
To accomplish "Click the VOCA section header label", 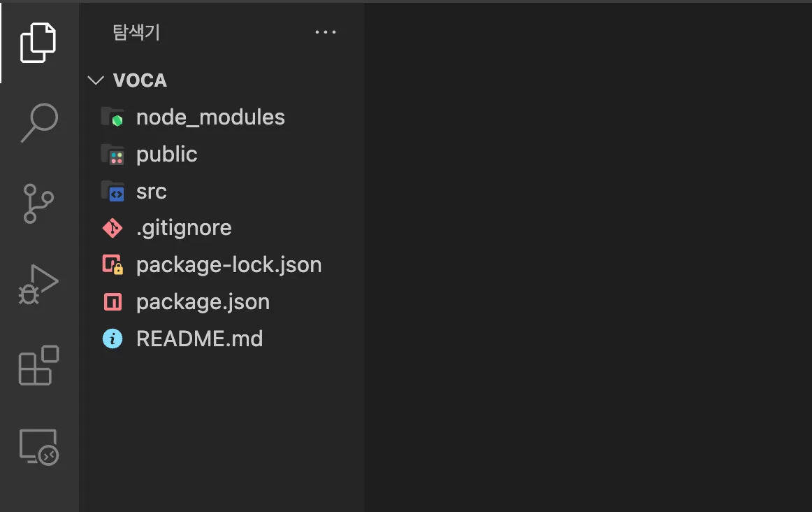I will 140,80.
